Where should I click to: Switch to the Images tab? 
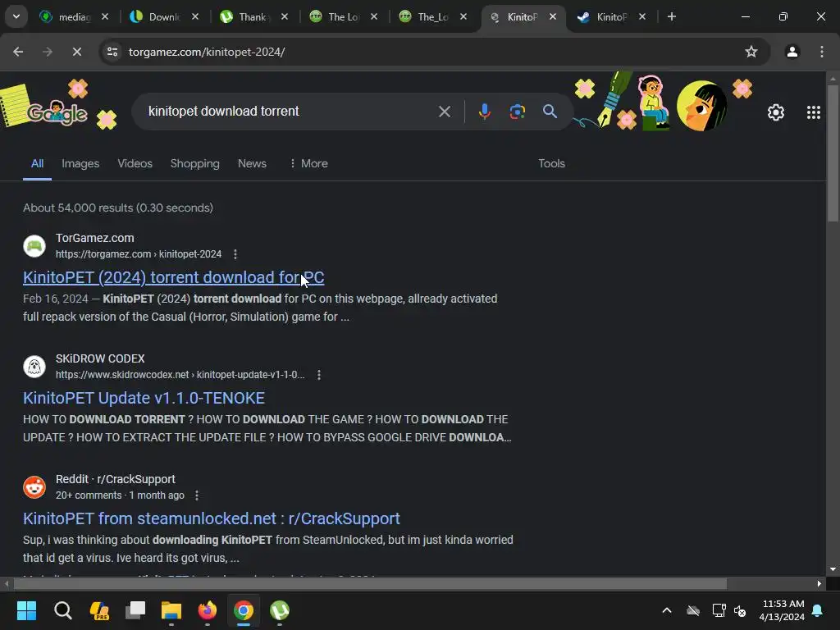click(80, 163)
